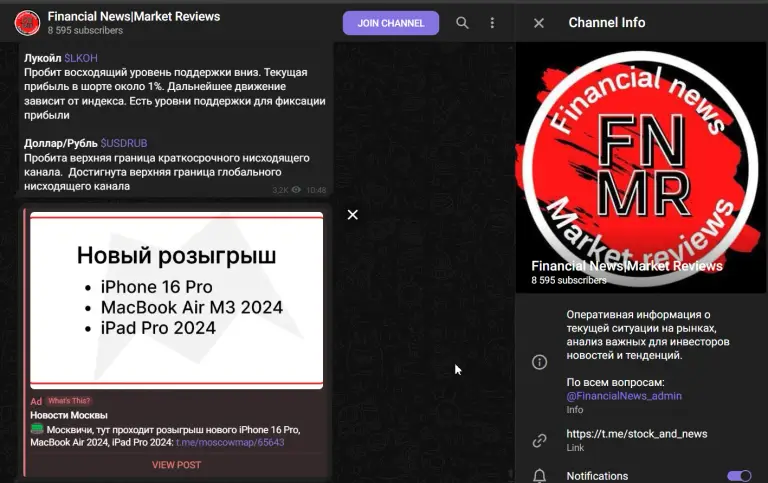Click the Ad label above Новости Москвы

[x=36, y=401]
